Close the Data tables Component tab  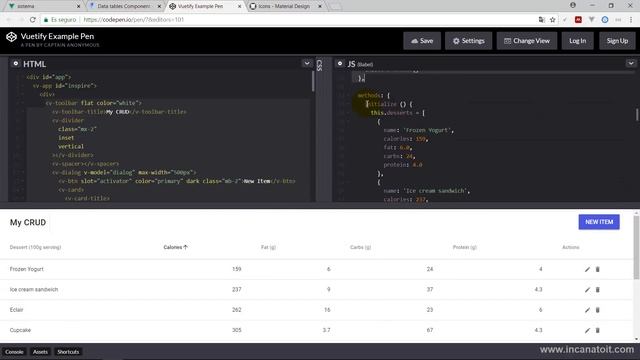pyautogui.click(x=159, y=6)
